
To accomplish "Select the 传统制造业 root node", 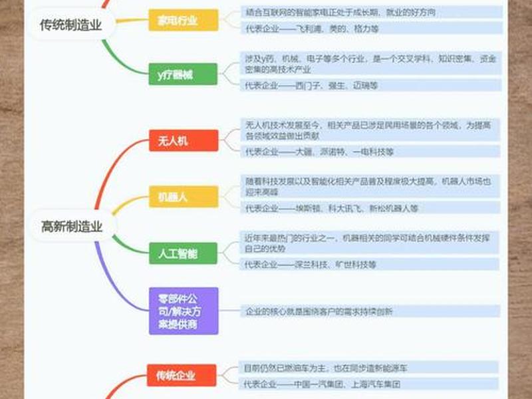I will pos(71,25).
